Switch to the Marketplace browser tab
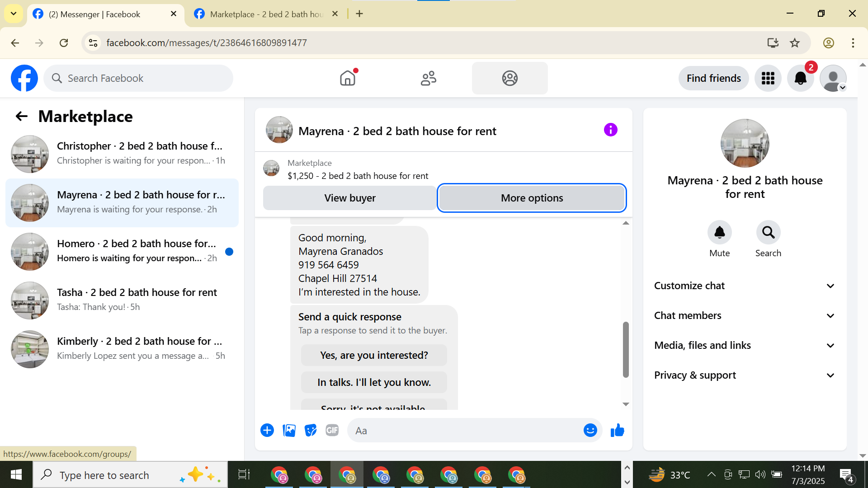This screenshot has width=868, height=488. click(266, 14)
